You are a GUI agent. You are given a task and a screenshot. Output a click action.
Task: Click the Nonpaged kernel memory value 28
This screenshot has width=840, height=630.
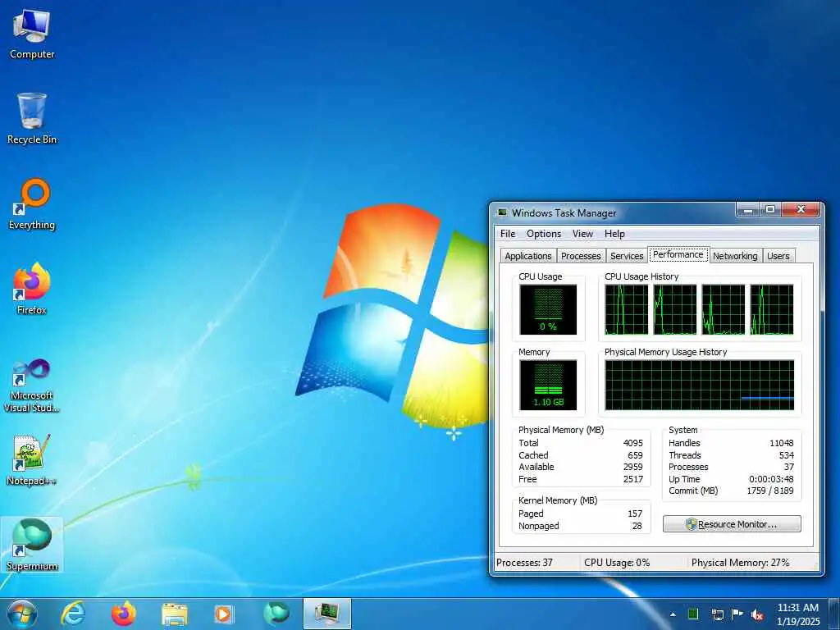[637, 526]
